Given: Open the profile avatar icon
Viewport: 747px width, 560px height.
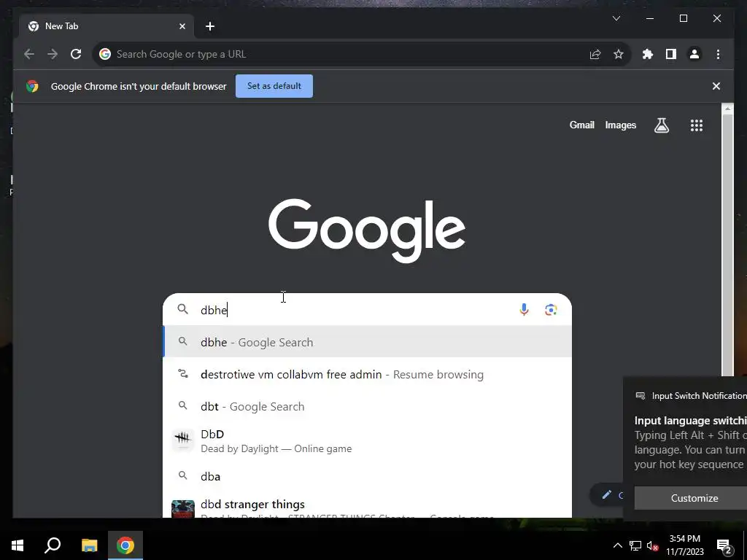Looking at the screenshot, I should point(694,54).
